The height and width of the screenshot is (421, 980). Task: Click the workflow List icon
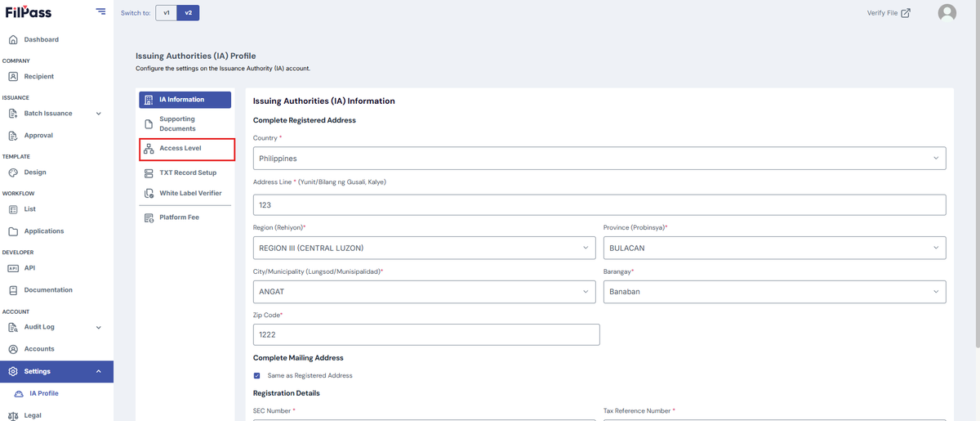13,208
